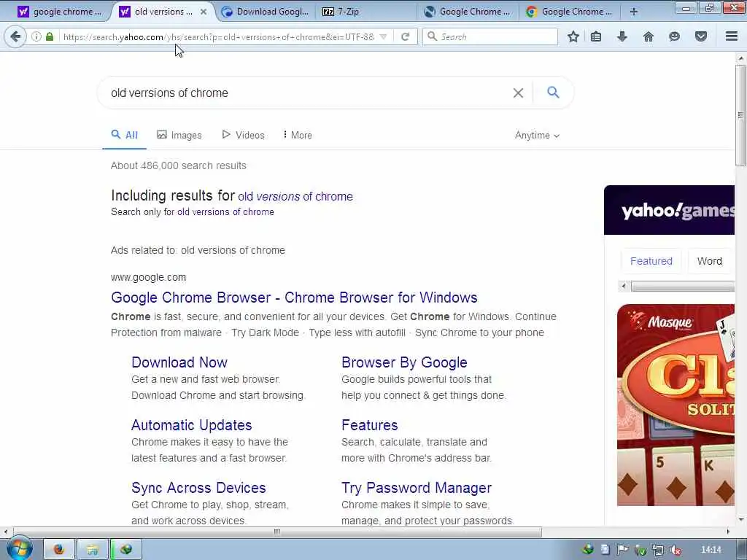This screenshot has height=560, width=747.
Task: Click the horizontal page scrollbar
Action: pos(277,532)
